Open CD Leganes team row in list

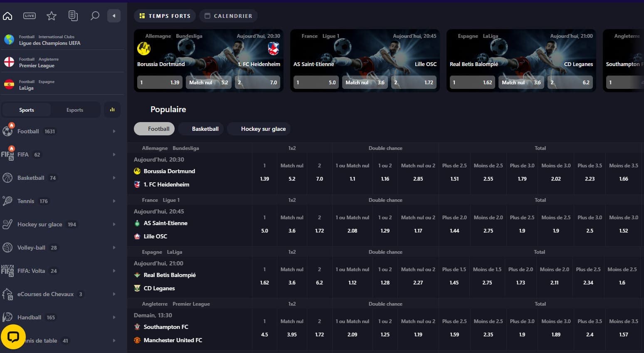159,288
